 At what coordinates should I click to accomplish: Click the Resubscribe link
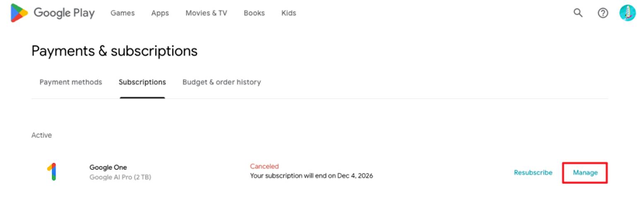[533, 172]
